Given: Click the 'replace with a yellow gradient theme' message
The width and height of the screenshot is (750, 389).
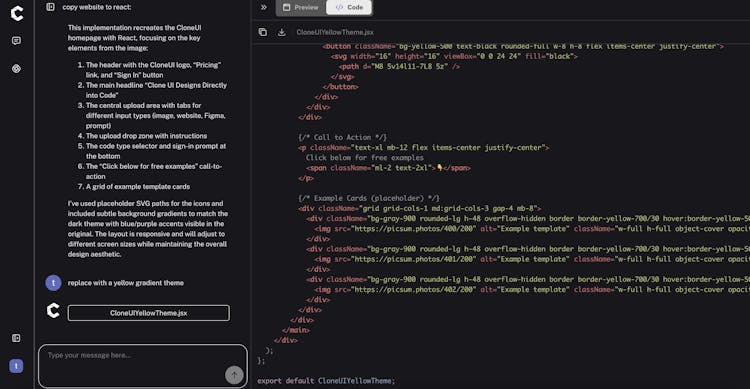Looking at the screenshot, I should coord(126,283).
